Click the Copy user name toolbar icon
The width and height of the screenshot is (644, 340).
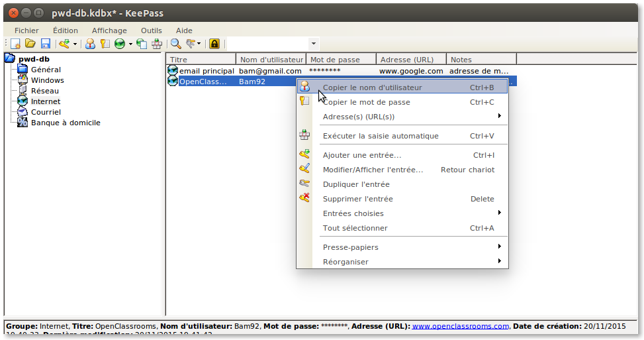click(x=91, y=44)
